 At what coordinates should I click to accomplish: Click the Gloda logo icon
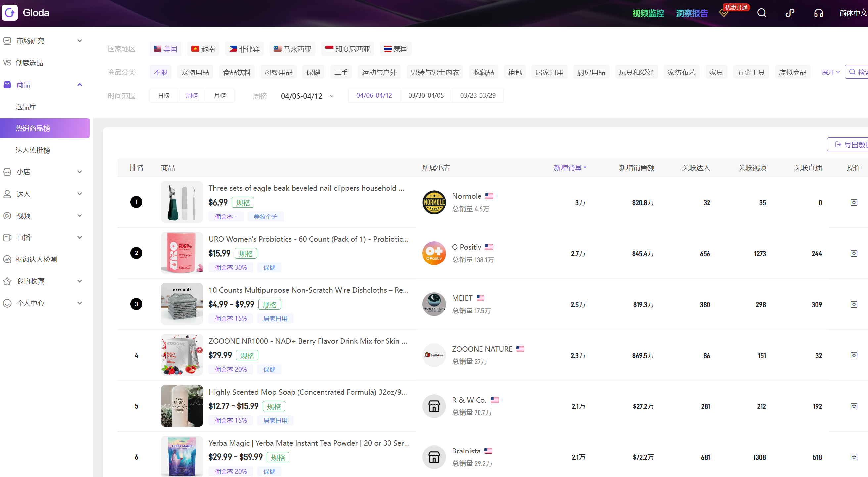pos(10,13)
